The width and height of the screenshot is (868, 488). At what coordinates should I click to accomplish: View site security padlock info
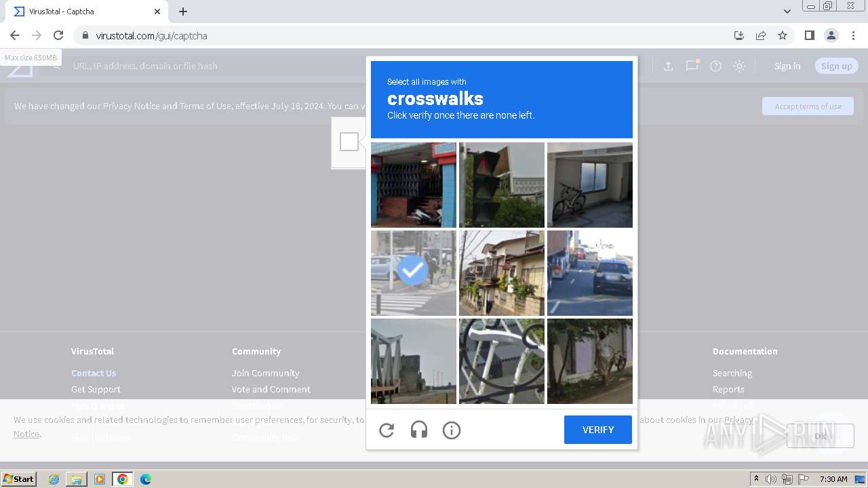point(85,35)
